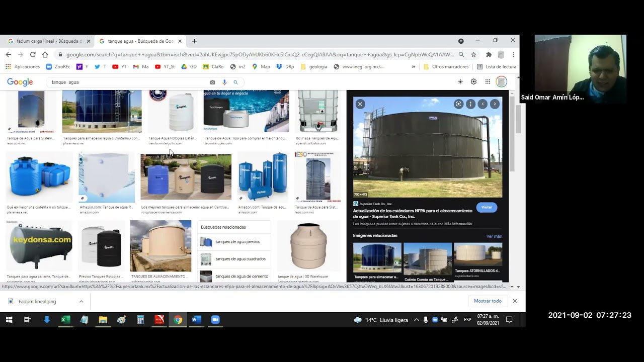Click 'Mostrar todo' in the downloads bar
The height and width of the screenshot is (362, 644).
[x=488, y=301]
